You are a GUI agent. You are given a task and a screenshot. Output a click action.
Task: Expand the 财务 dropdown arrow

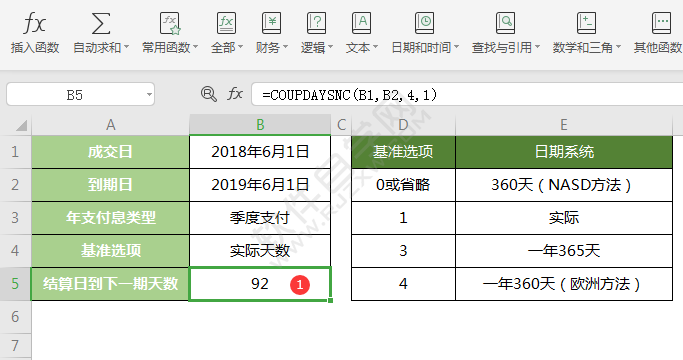tap(285, 47)
